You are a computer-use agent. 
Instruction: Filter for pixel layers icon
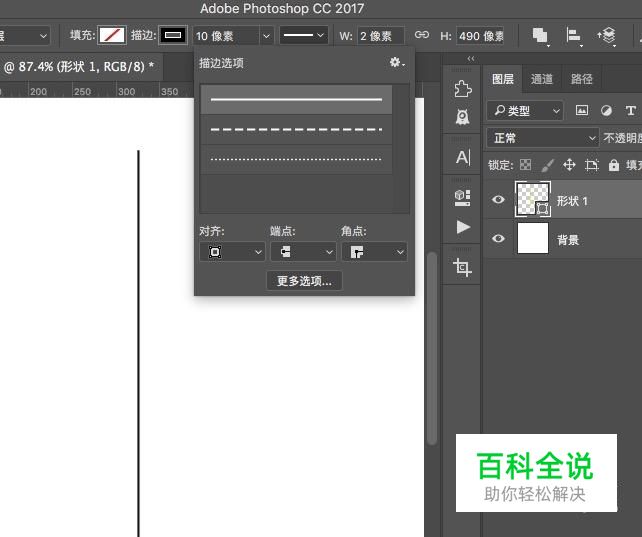coord(582,111)
